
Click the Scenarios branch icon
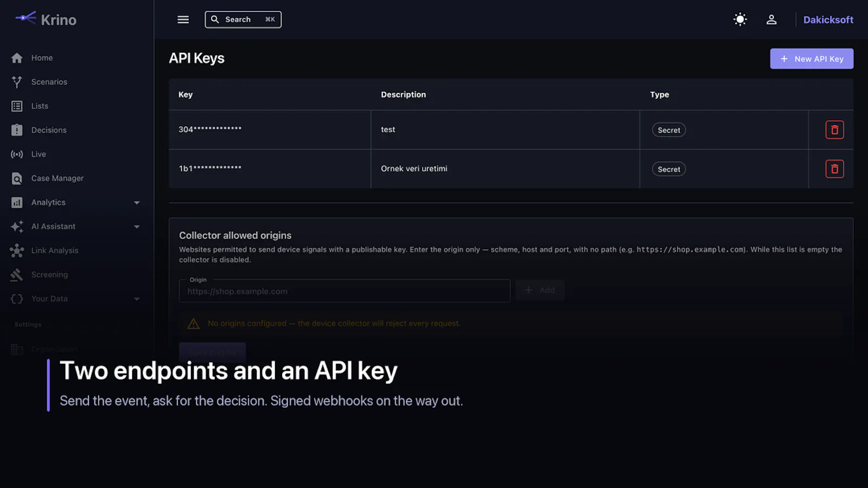click(x=17, y=82)
